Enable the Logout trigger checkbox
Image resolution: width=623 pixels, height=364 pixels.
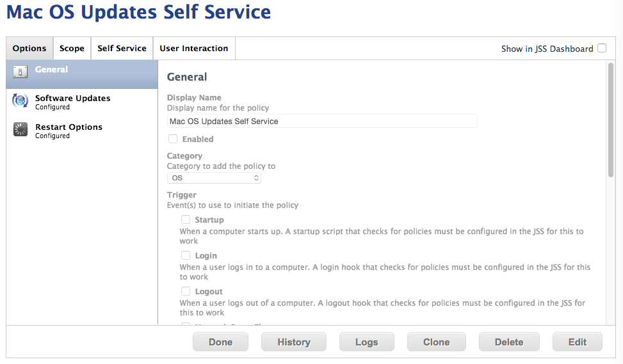pyautogui.click(x=186, y=291)
